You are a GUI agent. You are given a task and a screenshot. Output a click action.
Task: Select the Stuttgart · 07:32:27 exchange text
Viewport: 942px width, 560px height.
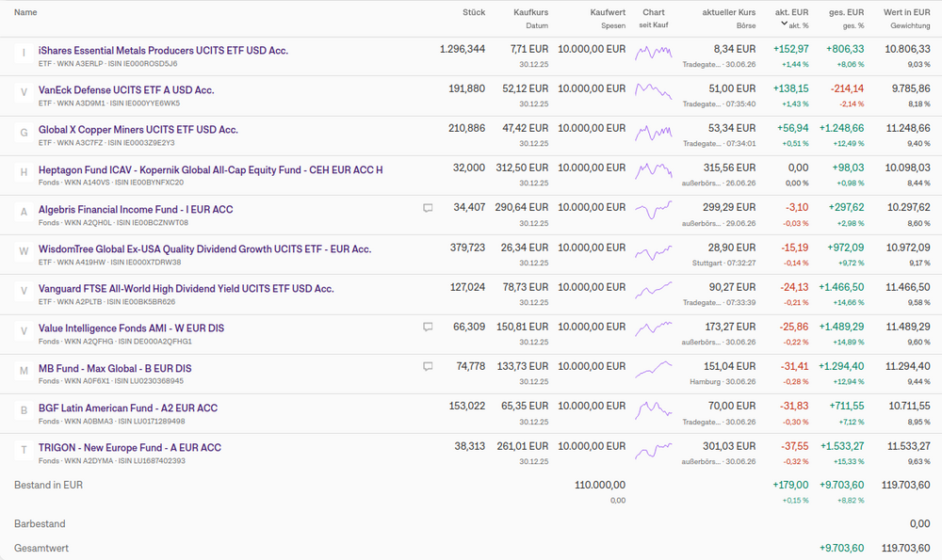723,263
